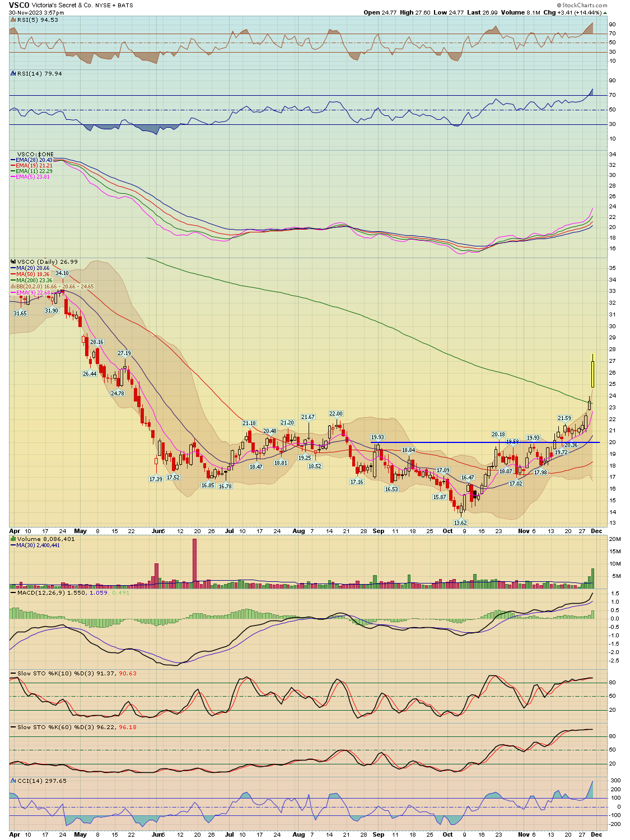Click the candlestick icon beside VSCO (Daily)
630x840 pixels.
coord(13,262)
